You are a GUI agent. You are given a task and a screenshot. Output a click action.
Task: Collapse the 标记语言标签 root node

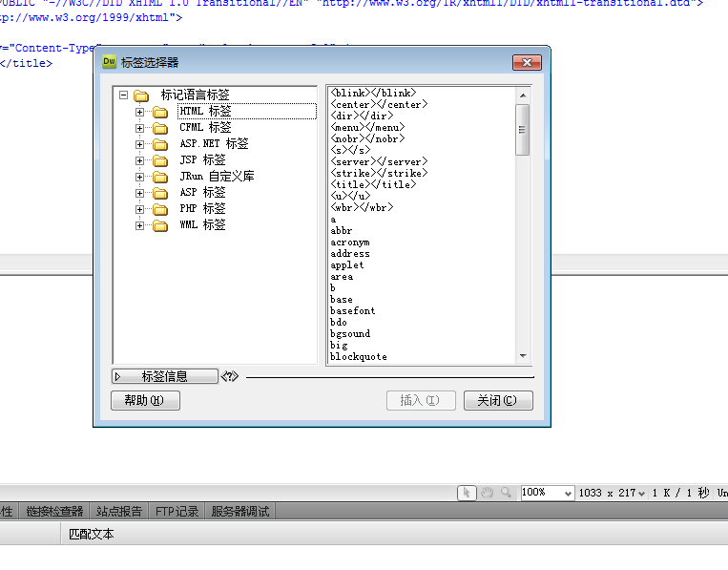[122, 95]
